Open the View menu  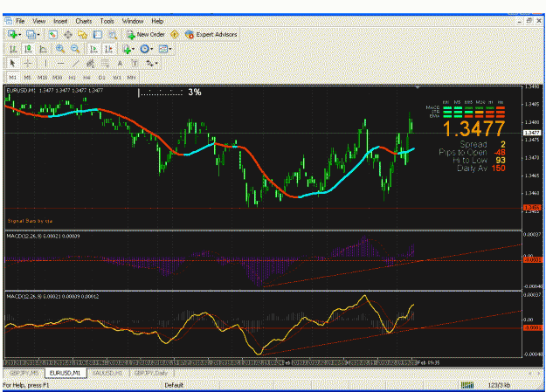point(39,21)
